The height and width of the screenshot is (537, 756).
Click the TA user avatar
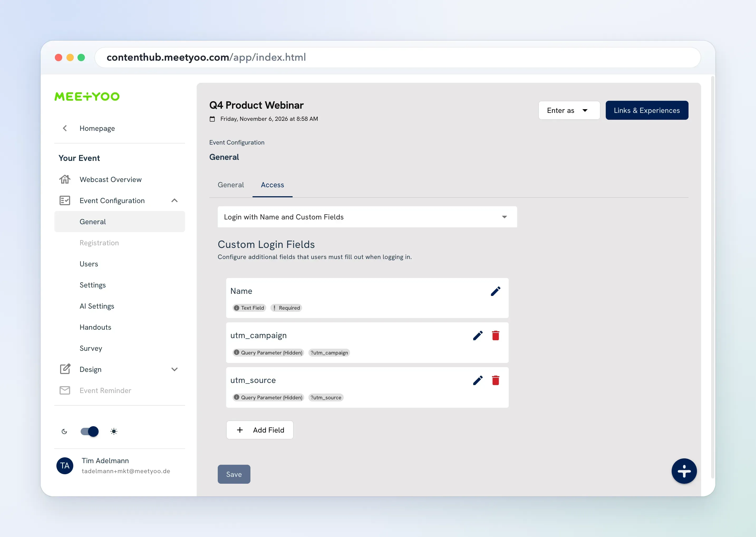pos(65,466)
